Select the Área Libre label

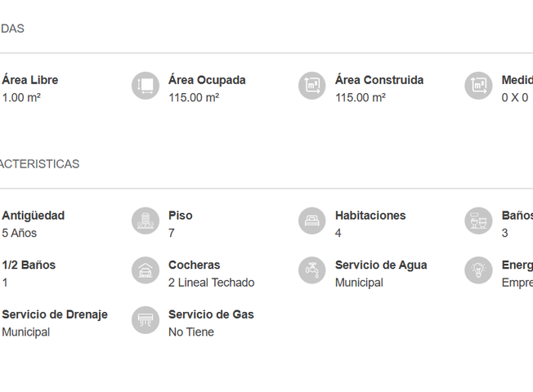30,80
